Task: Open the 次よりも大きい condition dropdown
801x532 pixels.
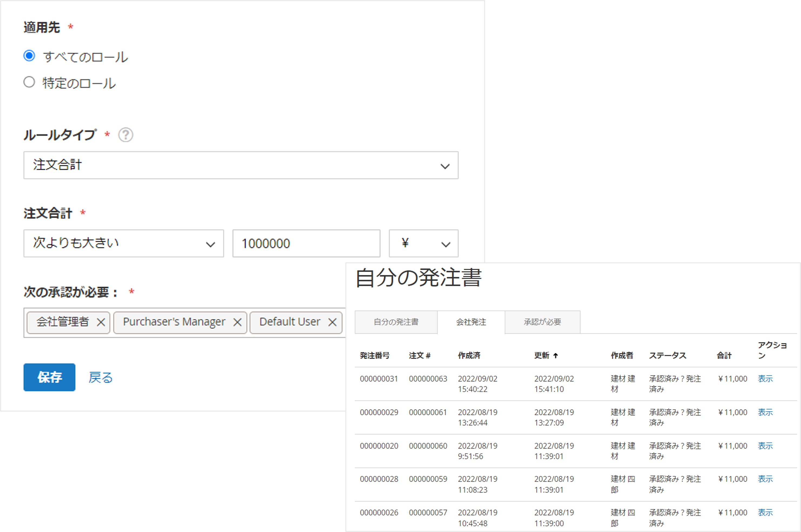Action: click(x=124, y=244)
